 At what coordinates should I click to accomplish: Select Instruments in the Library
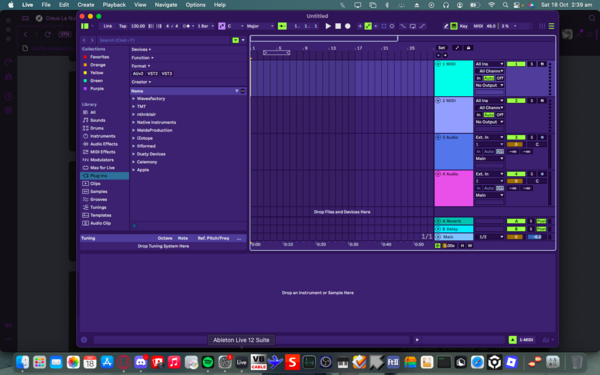click(102, 136)
